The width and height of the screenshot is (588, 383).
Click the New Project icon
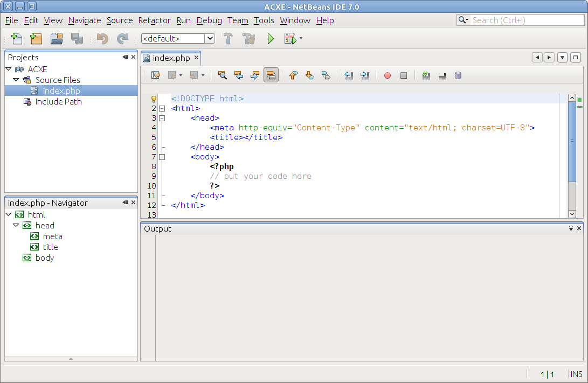[36, 39]
